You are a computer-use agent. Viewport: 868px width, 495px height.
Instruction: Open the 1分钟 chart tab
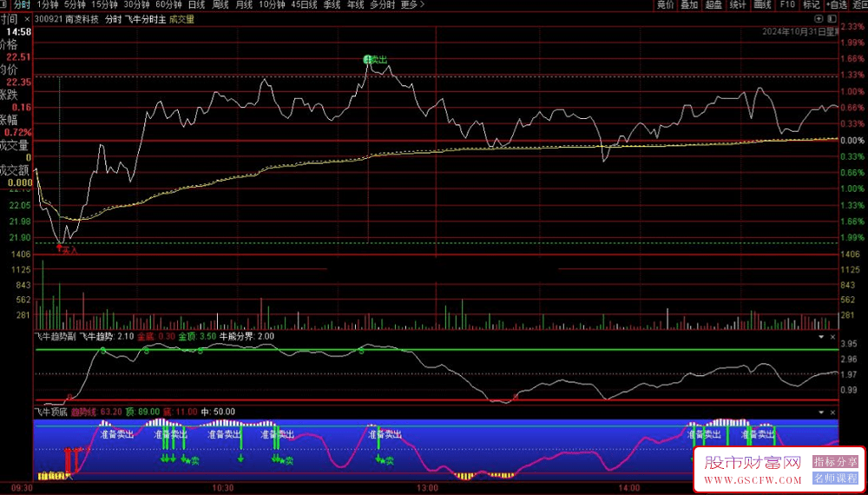47,5
